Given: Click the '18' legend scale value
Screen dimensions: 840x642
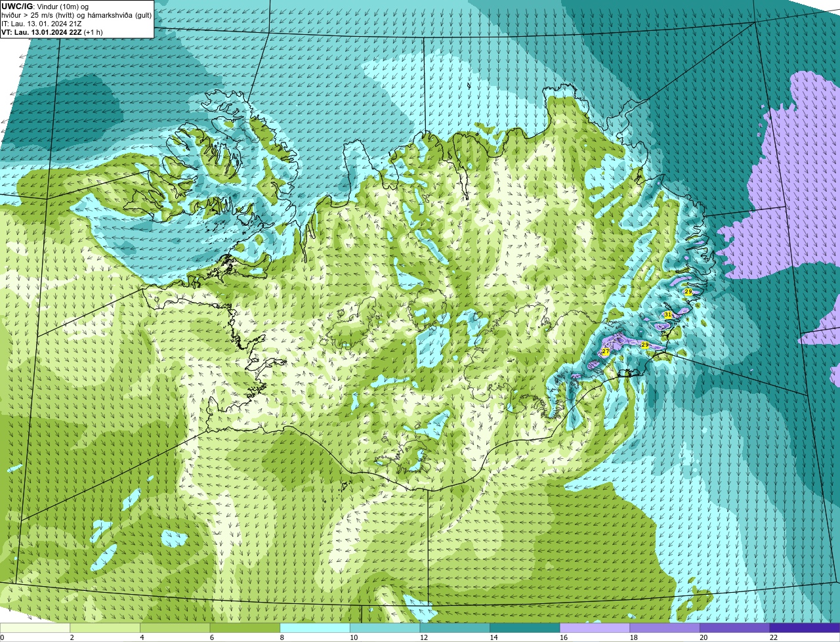Looking at the screenshot, I should pos(634,637).
